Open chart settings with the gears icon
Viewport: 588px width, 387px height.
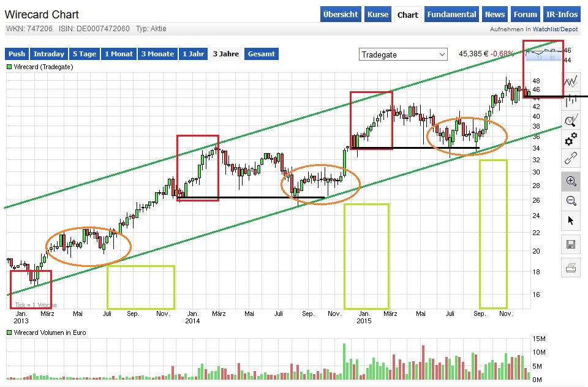click(x=570, y=138)
